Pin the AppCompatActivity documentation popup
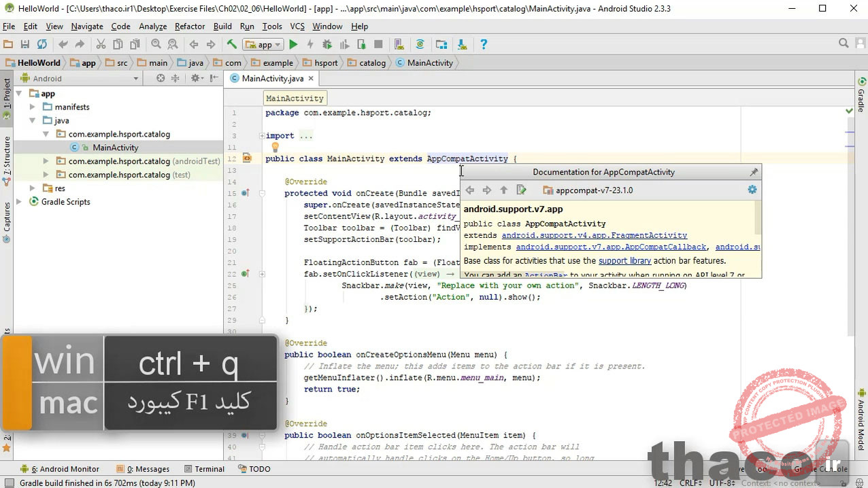This screenshot has width=868, height=488. (x=754, y=172)
